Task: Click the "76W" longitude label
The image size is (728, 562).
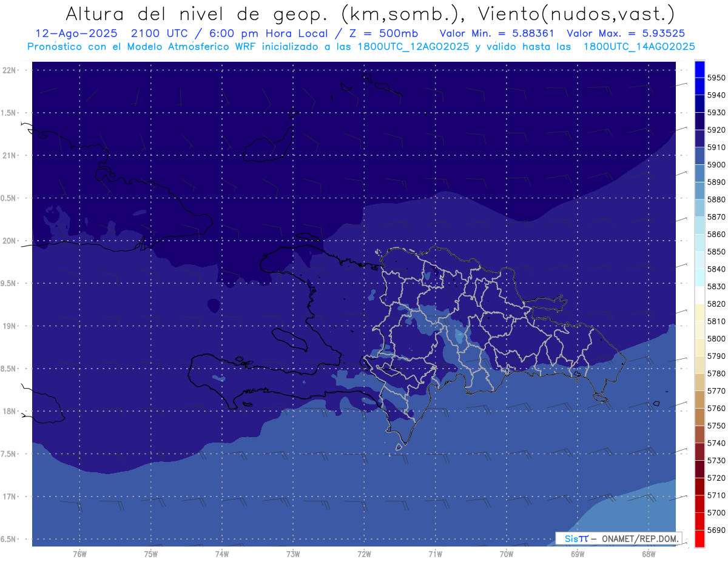Action: point(79,554)
